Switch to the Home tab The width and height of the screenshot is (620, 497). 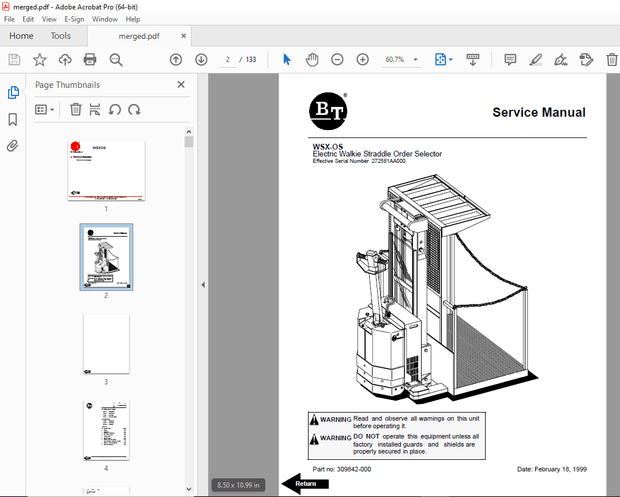tap(21, 36)
